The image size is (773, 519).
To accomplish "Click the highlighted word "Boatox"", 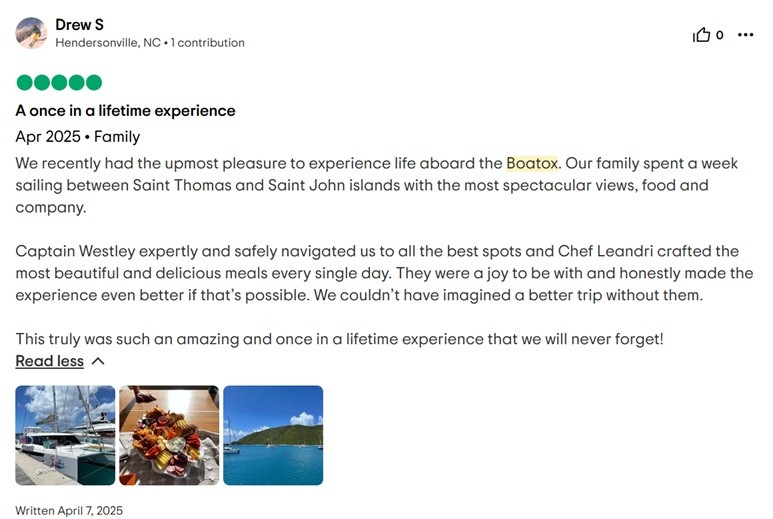I will point(532,163).
